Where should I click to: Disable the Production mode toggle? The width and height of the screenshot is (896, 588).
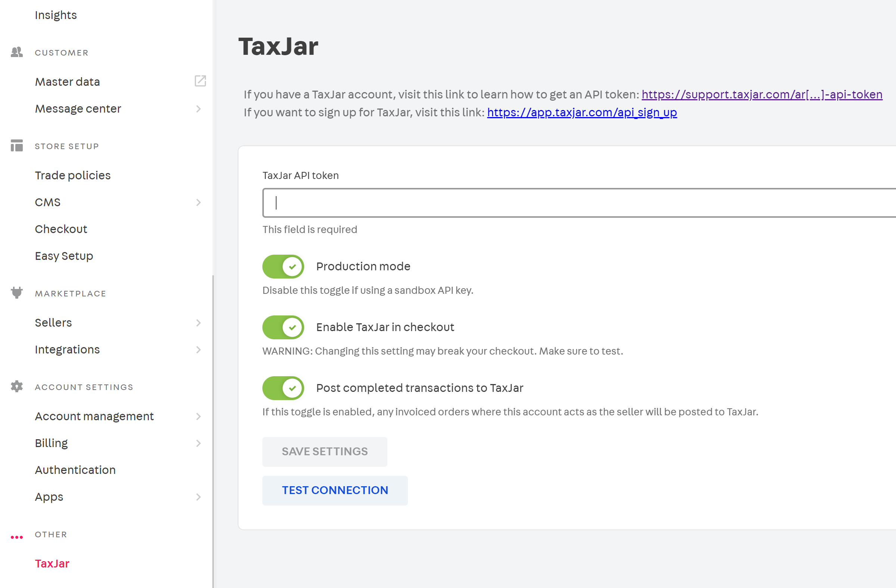tap(283, 266)
